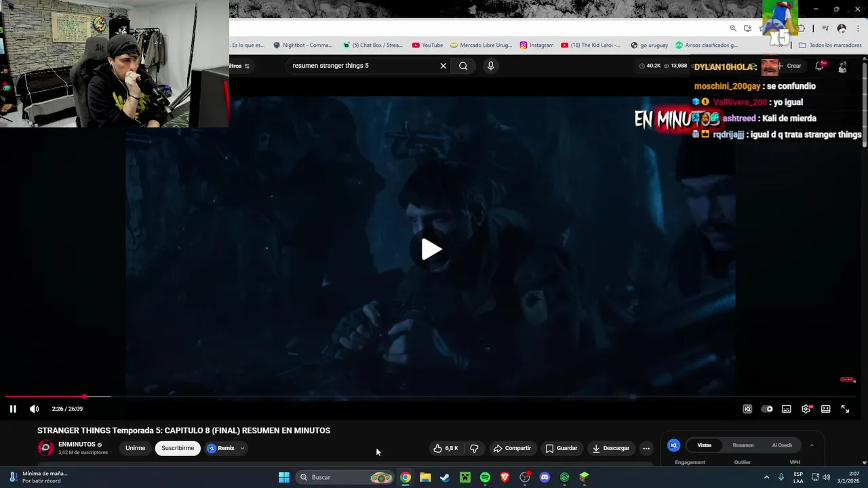The height and width of the screenshot is (488, 868).
Task: Open the Crear button on YouTube
Action: click(x=790, y=66)
